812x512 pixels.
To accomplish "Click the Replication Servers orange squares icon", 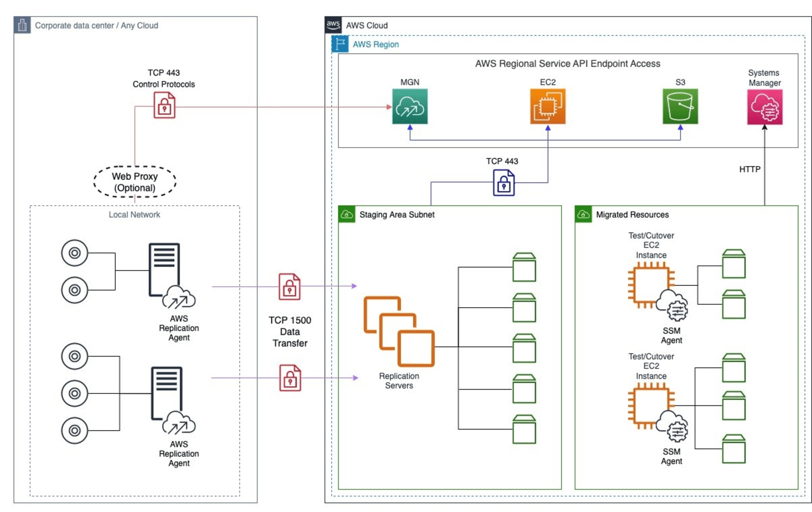I will [x=399, y=331].
